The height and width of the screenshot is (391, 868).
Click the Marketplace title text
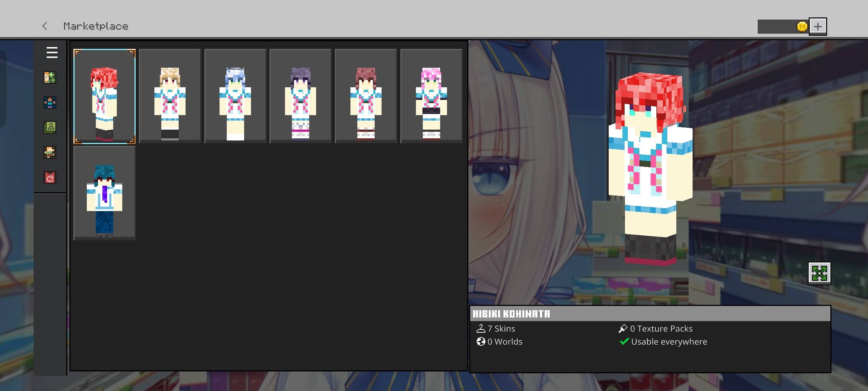click(x=96, y=26)
